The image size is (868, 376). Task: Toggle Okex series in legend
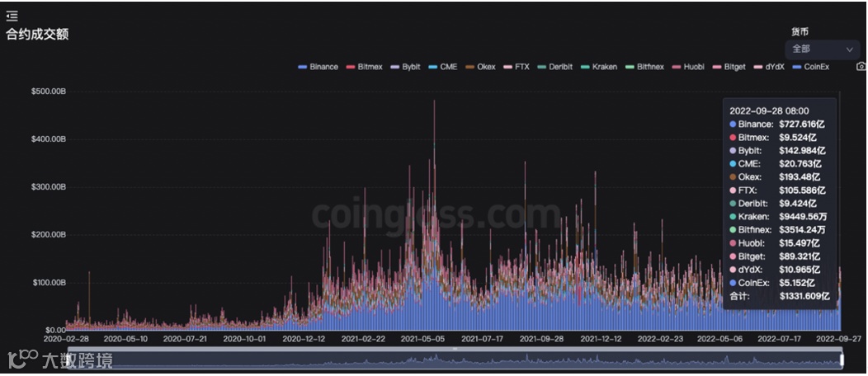[x=480, y=67]
